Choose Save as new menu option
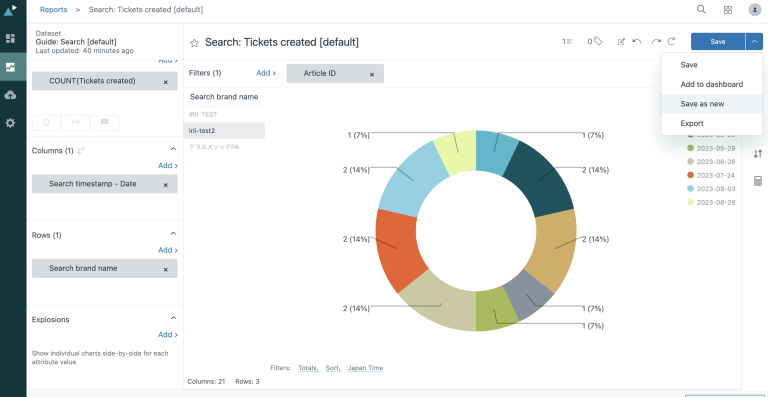The height and width of the screenshot is (397, 768). 712,104
